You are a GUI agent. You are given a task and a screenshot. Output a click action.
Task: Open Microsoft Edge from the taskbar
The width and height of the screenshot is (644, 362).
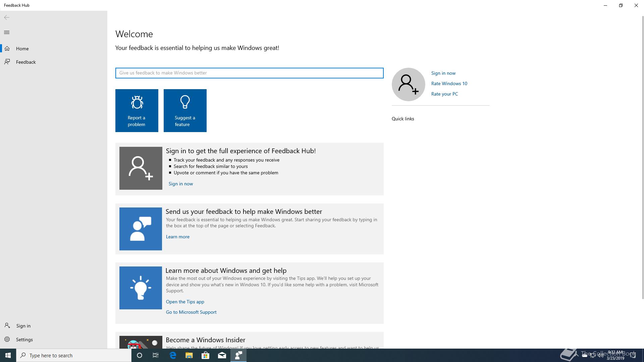[173, 355]
